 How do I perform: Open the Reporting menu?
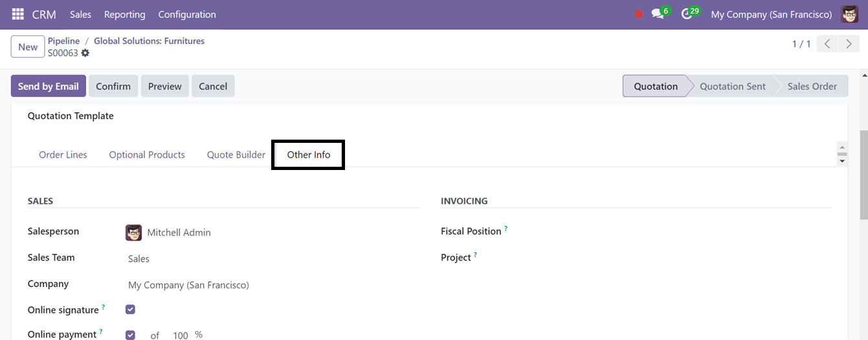(x=124, y=14)
